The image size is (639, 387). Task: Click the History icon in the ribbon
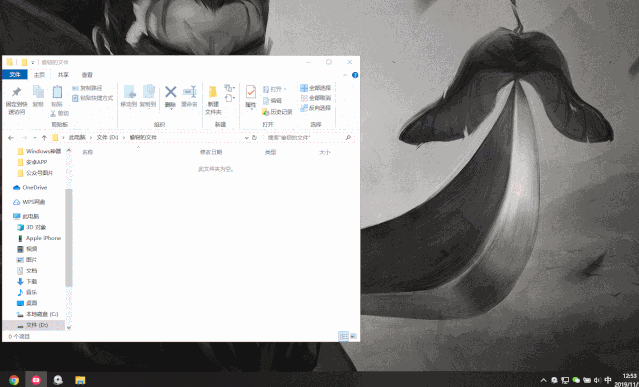265,112
